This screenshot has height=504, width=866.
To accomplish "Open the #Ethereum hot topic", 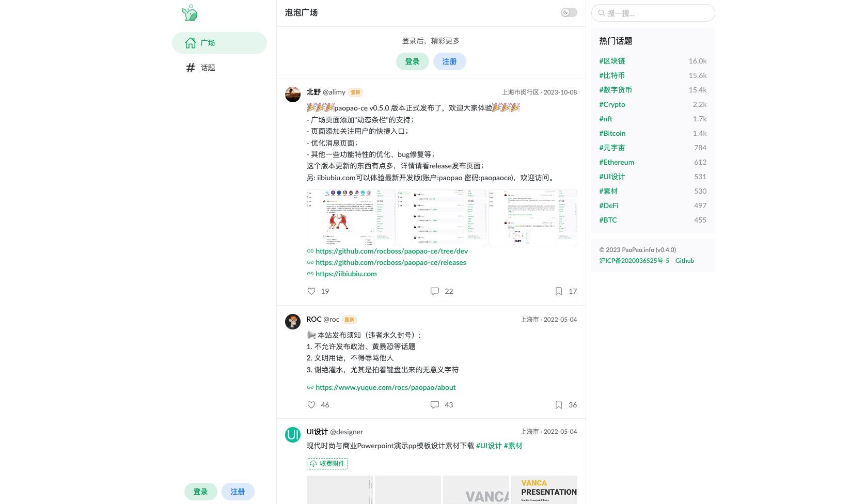I will pos(617,162).
